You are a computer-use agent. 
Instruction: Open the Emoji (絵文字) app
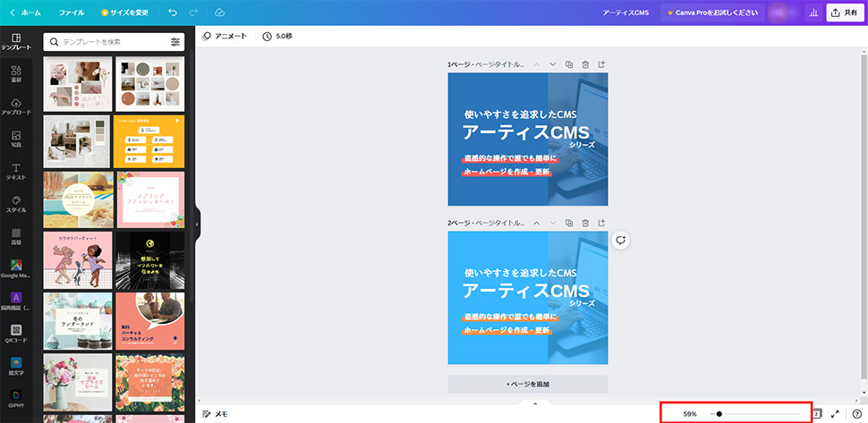[x=16, y=368]
